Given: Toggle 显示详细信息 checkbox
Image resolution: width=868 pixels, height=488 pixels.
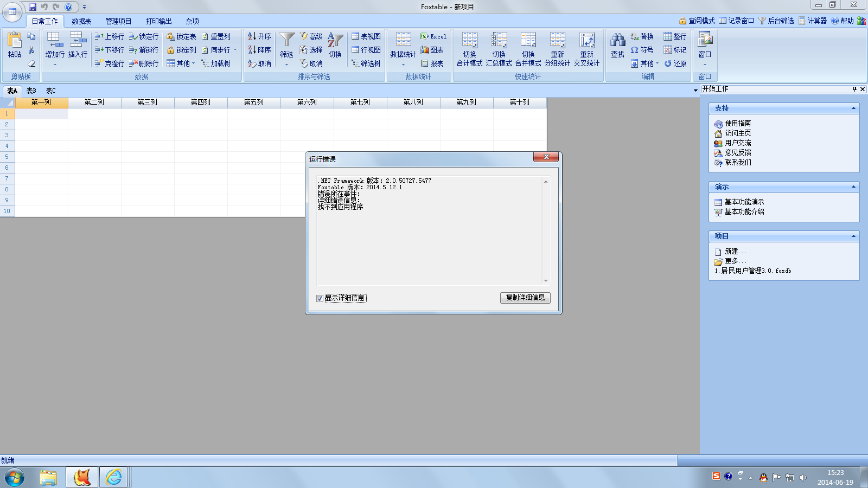Looking at the screenshot, I should (320, 298).
